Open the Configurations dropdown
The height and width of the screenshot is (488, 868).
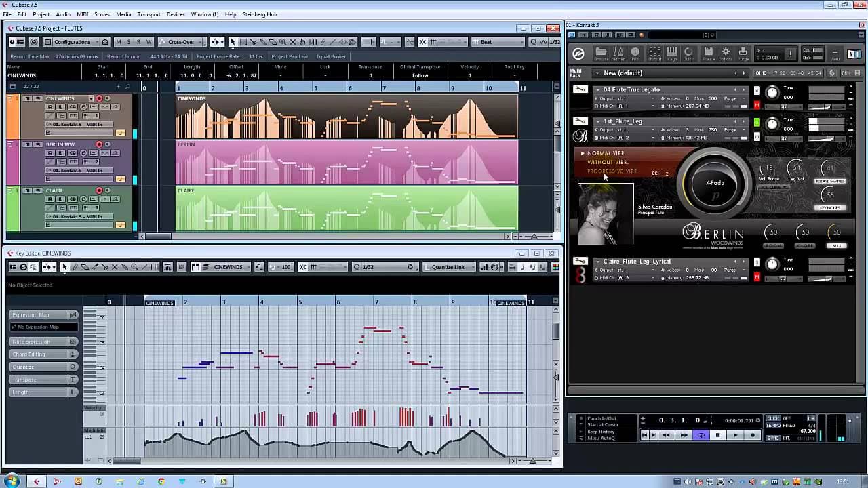coord(77,42)
